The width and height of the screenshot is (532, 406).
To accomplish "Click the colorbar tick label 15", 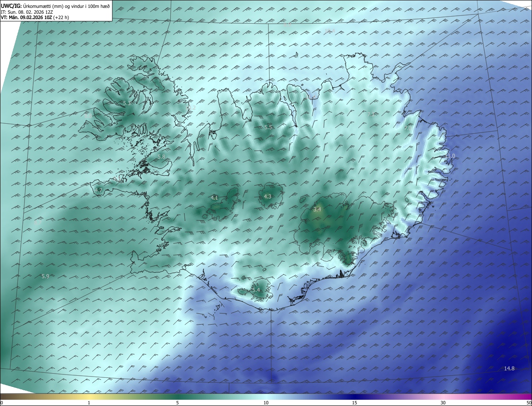I will [x=355, y=403].
